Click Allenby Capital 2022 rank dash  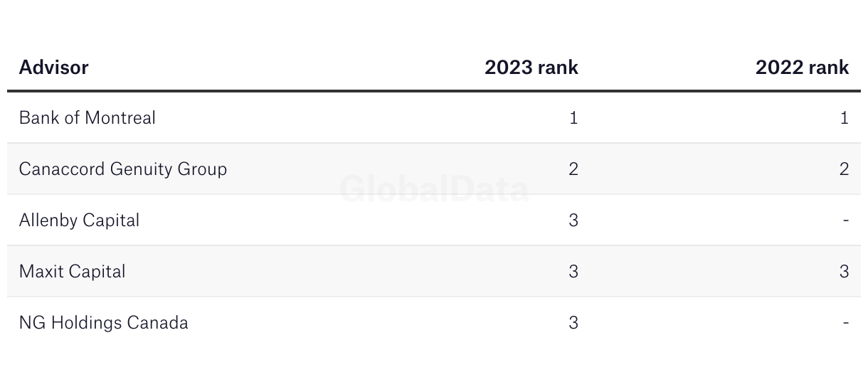pyautogui.click(x=845, y=221)
